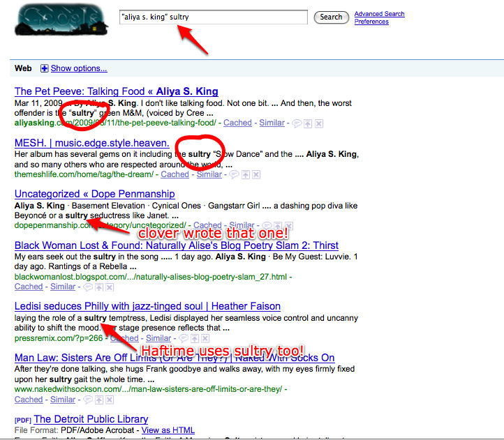The height and width of the screenshot is (440, 504).
Task: Click the comment icon on the Man Law result
Action: point(88,400)
